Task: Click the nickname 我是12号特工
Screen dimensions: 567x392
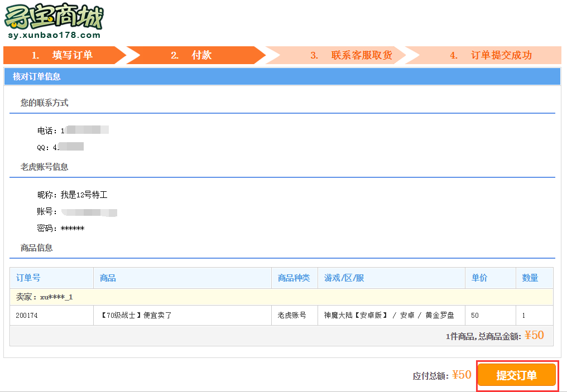Action: pyautogui.click(x=84, y=195)
